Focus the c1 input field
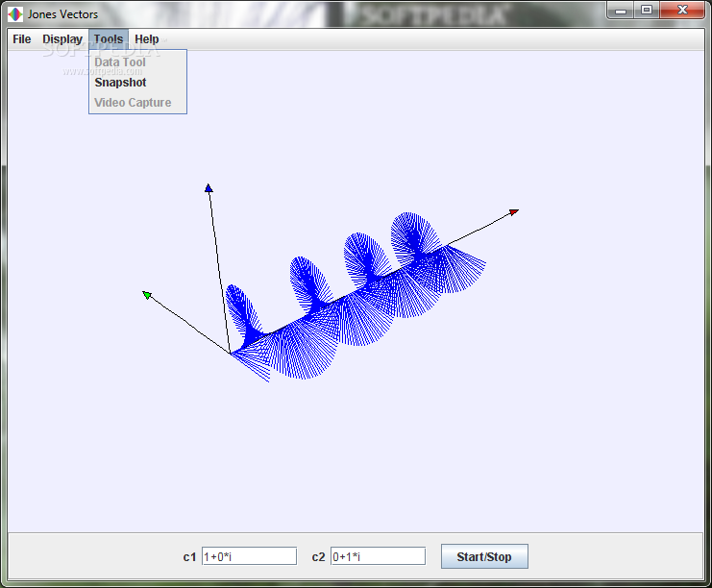The height and width of the screenshot is (588, 712). [249, 556]
